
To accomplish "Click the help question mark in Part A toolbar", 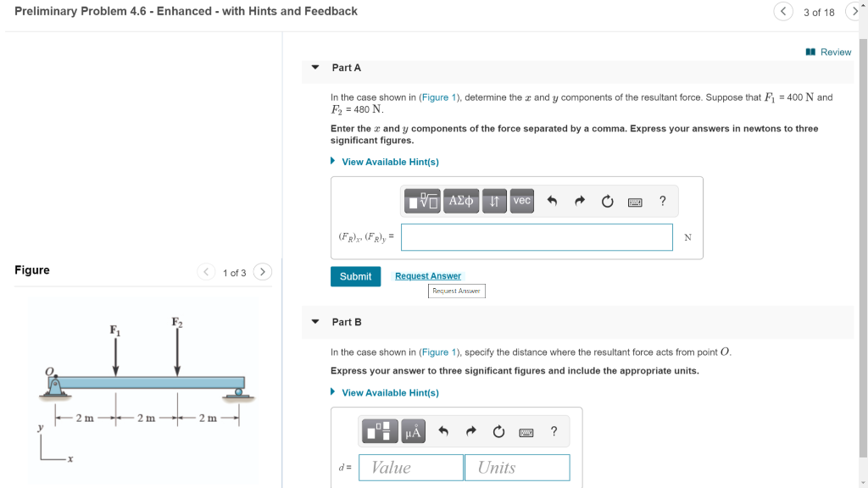I will (x=662, y=201).
